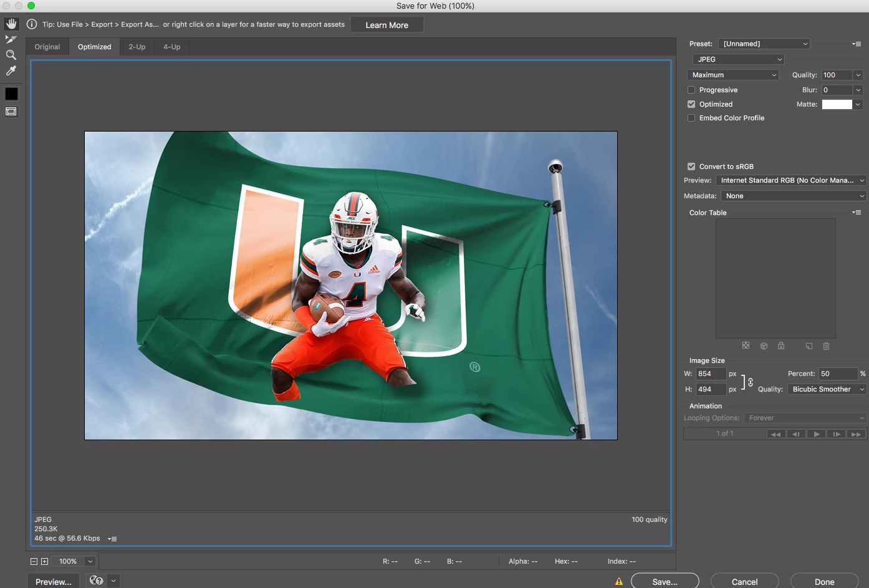Click new color icon in Color Table

point(809,345)
